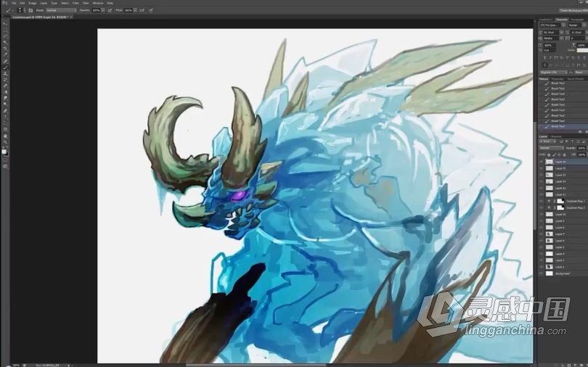This screenshot has width=588, height=367.
Task: Lock all for the selected layer
Action: [564, 154]
